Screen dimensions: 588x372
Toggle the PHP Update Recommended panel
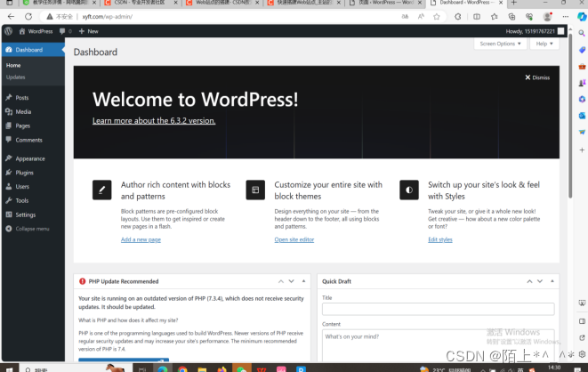[x=303, y=281]
